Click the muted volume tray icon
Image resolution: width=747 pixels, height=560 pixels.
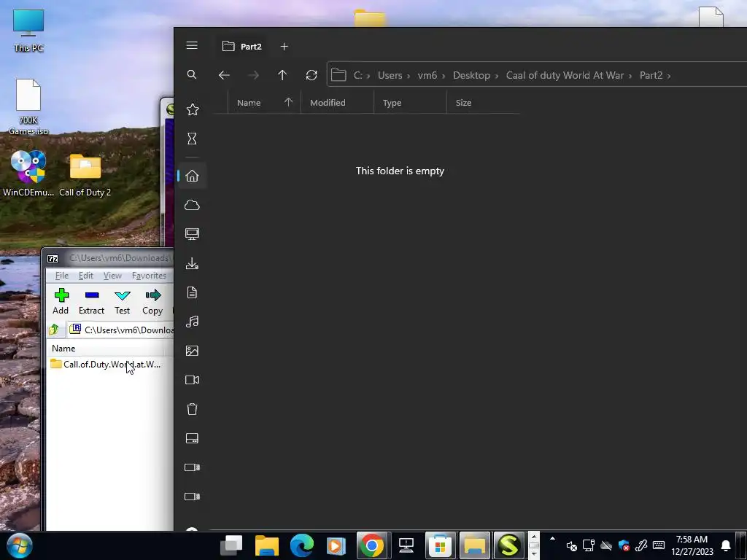pyautogui.click(x=572, y=545)
